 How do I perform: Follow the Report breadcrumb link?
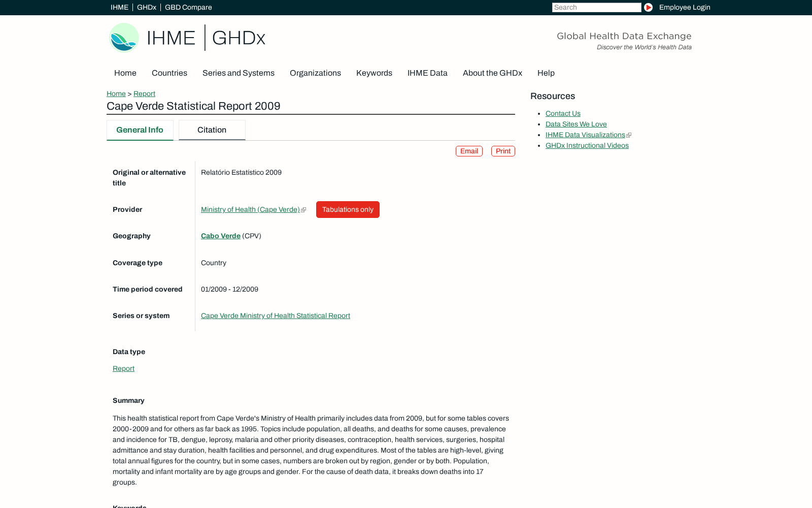pos(144,93)
